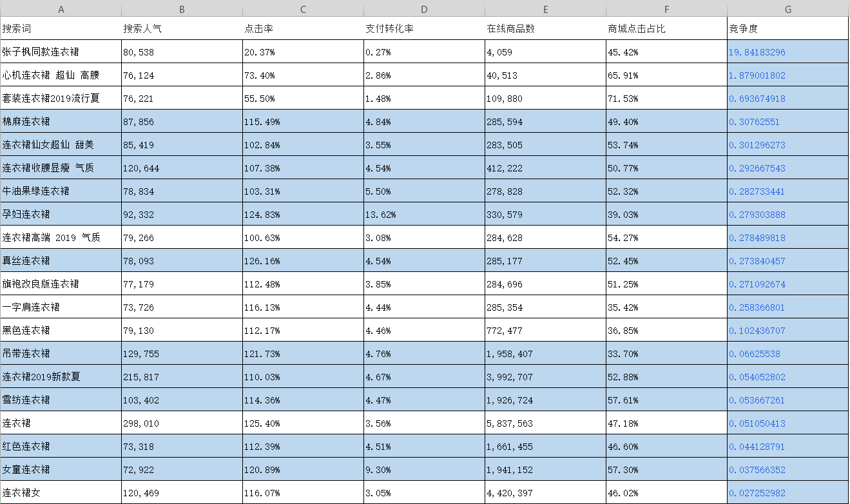Click click-rate value 20.37%
Screen dimensions: 850x504
(303, 52)
